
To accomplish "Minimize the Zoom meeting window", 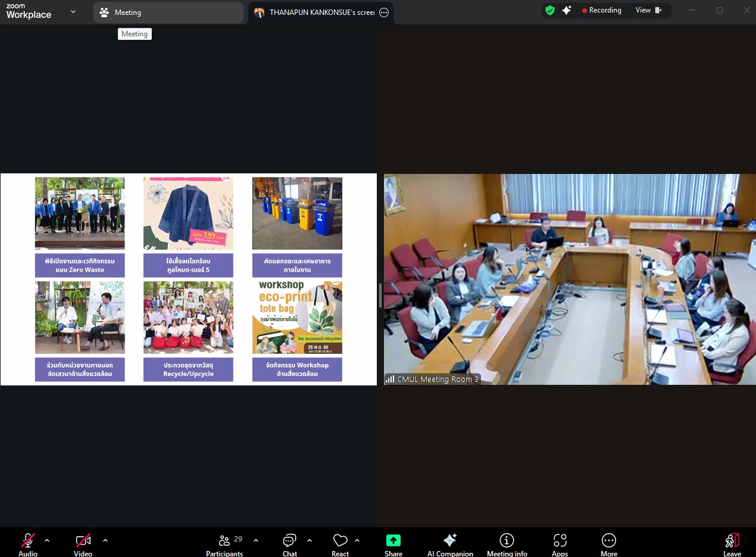I will point(692,10).
